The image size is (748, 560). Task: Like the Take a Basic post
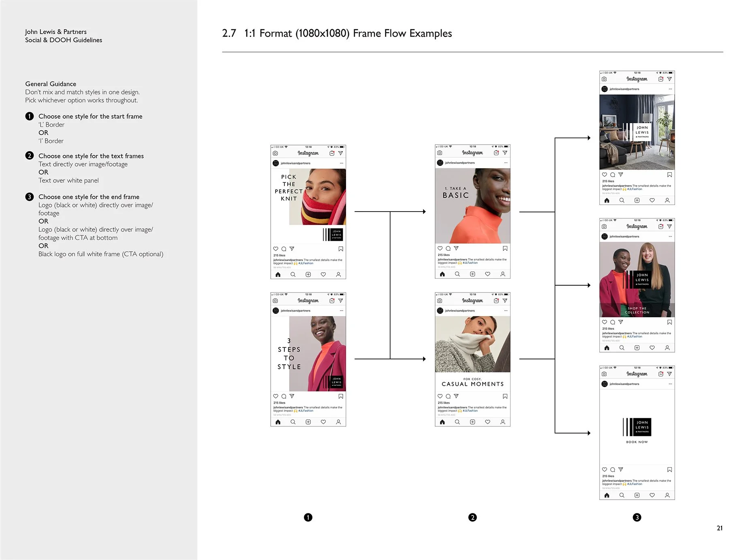[x=440, y=248]
